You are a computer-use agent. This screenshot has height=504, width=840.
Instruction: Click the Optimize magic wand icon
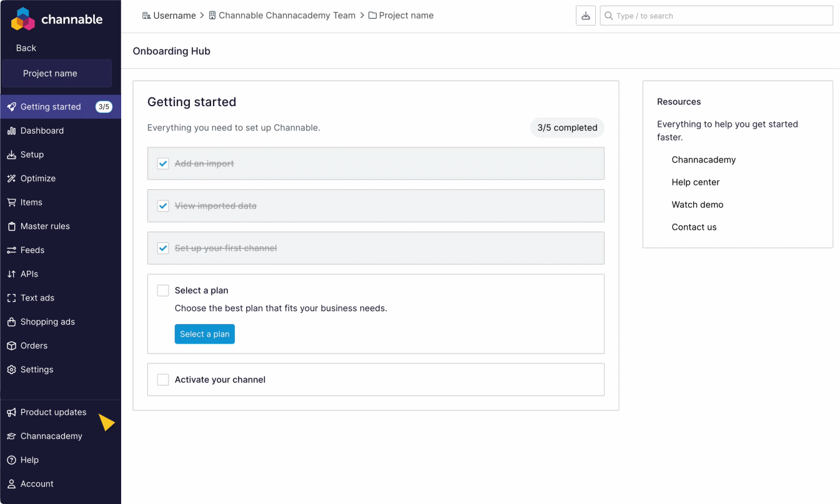[x=11, y=179]
